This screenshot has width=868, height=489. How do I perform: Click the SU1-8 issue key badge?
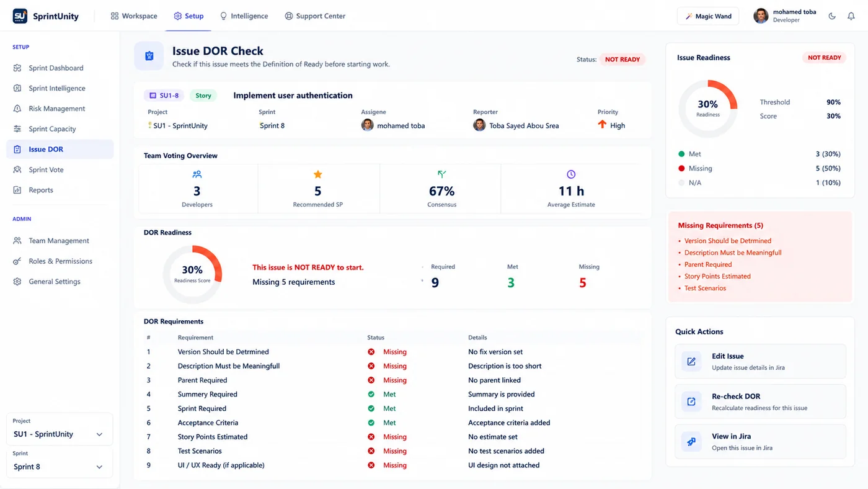coord(164,96)
